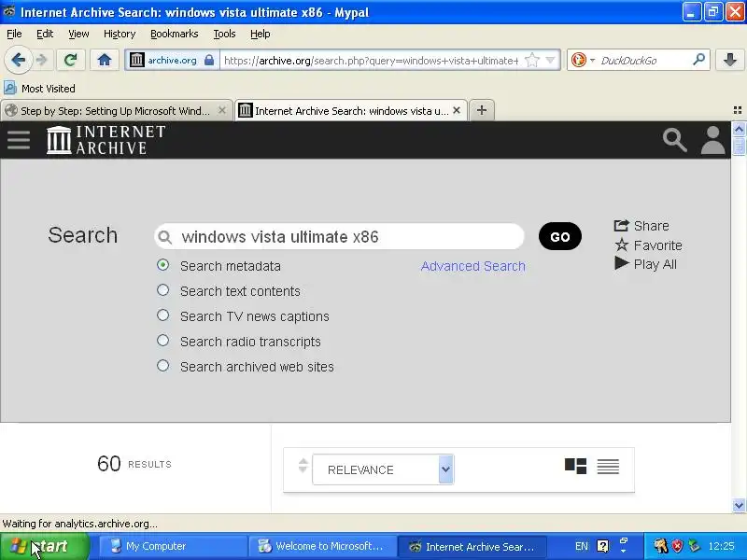Open the Tools menu

224,34
